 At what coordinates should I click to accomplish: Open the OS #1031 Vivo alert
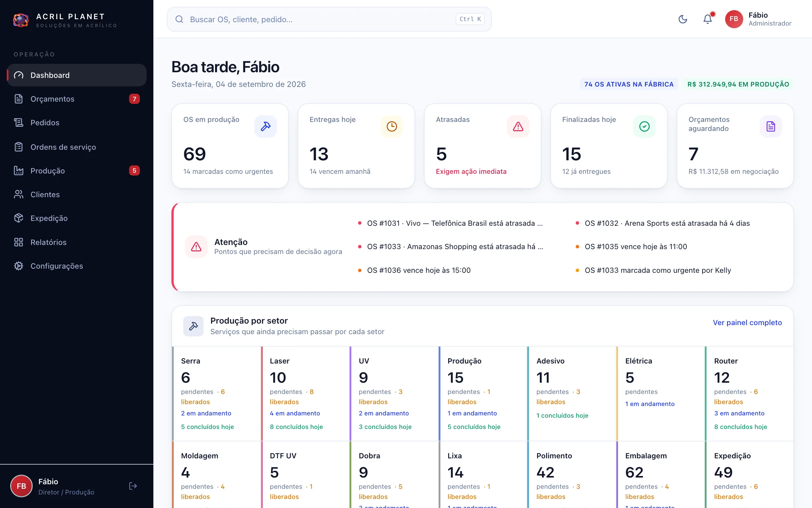point(455,223)
